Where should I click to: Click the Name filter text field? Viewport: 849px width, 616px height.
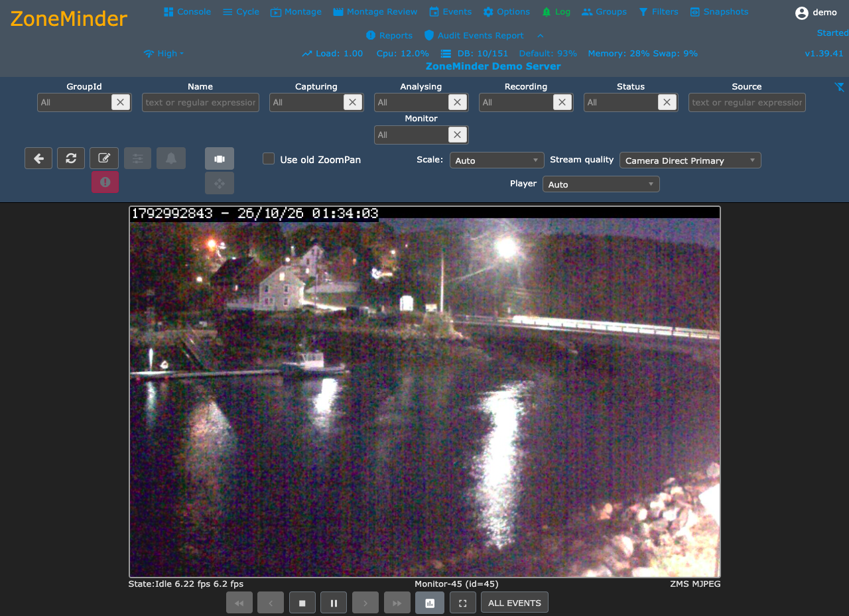[200, 102]
